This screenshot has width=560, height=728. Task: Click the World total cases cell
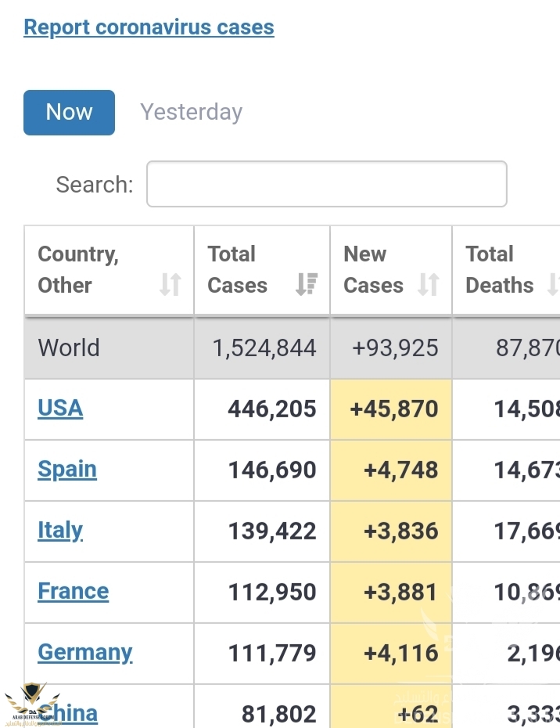click(x=264, y=348)
